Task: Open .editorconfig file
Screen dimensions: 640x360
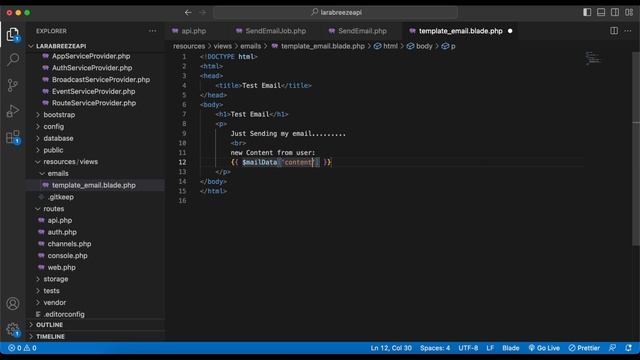Action: click(x=64, y=314)
